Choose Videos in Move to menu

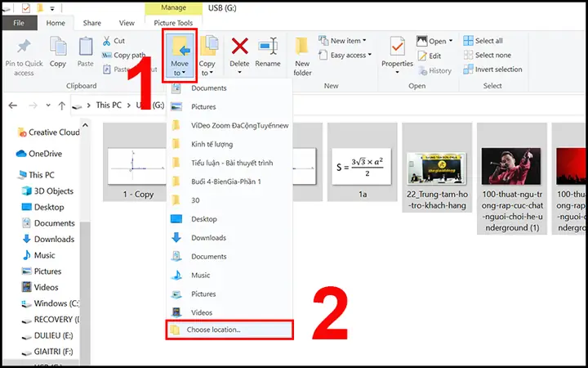[x=229, y=312]
